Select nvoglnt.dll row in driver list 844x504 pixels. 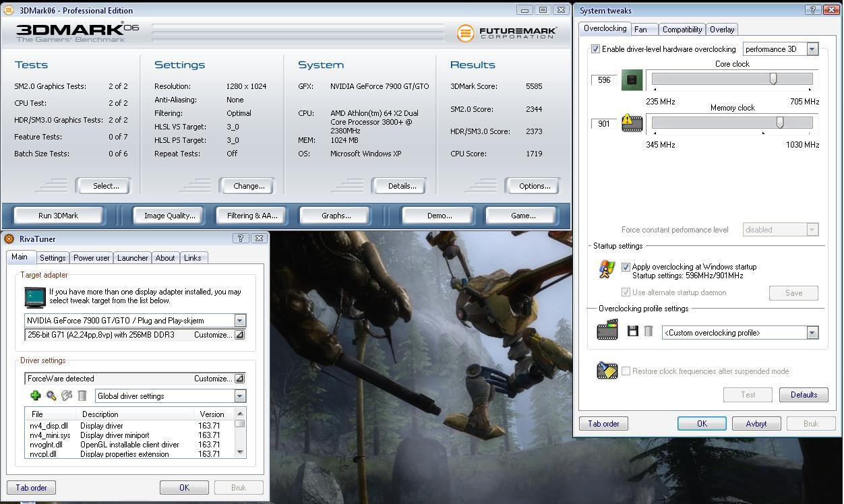pyautogui.click(x=129, y=445)
